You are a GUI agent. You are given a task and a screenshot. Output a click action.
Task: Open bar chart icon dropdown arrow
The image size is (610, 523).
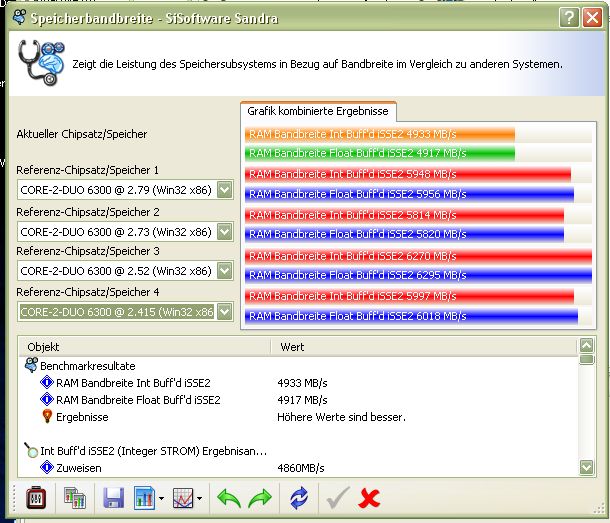[x=161, y=498]
